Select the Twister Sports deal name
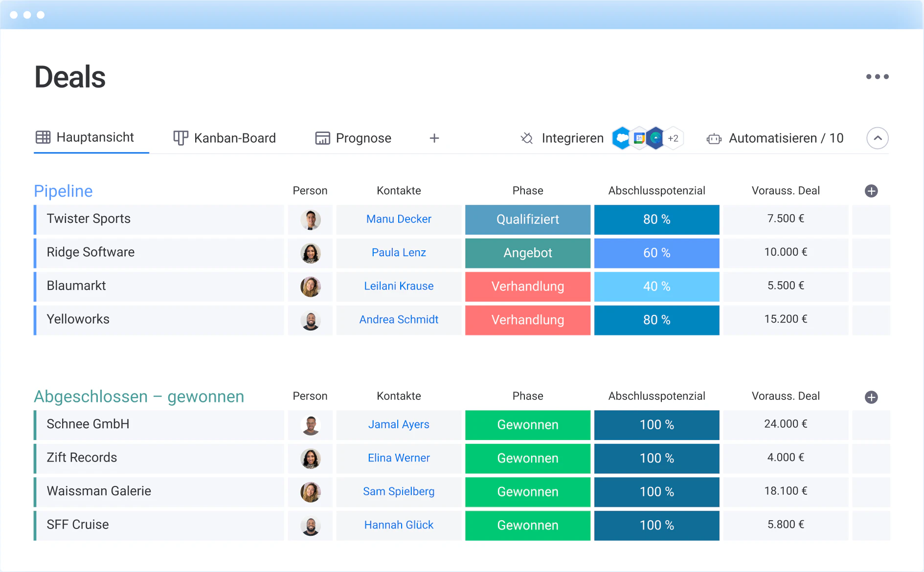This screenshot has width=924, height=572. point(89,219)
